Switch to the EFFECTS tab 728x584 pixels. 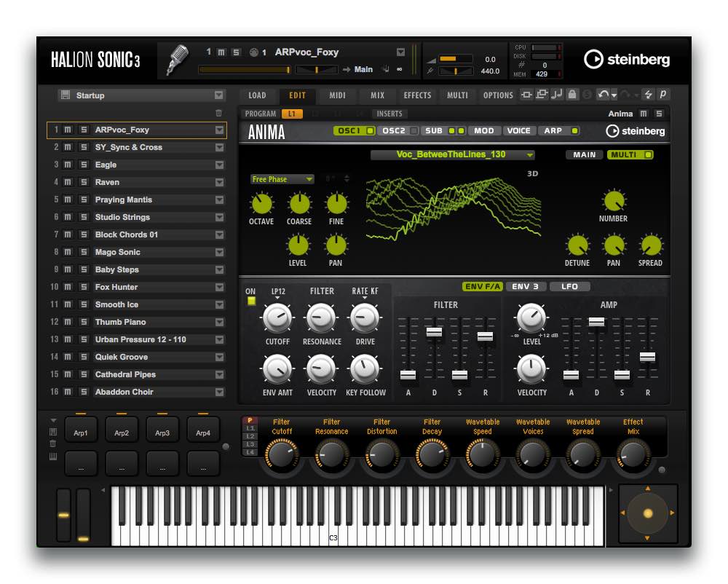point(417,95)
